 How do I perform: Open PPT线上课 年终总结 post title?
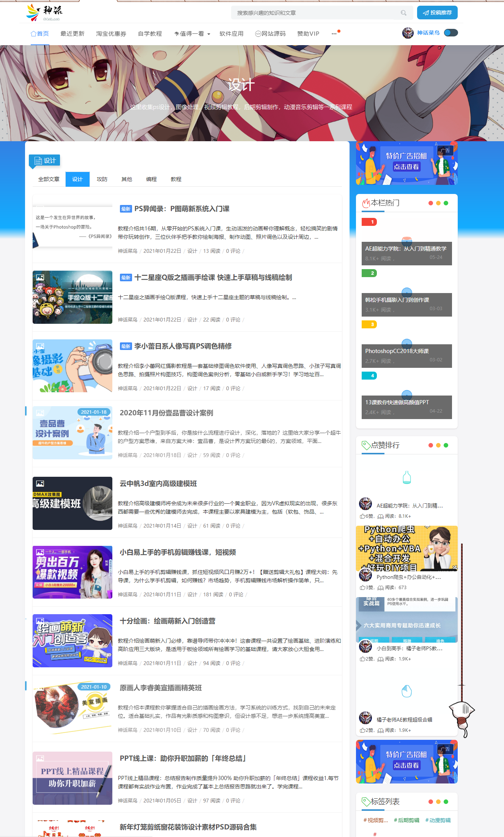[184, 758]
